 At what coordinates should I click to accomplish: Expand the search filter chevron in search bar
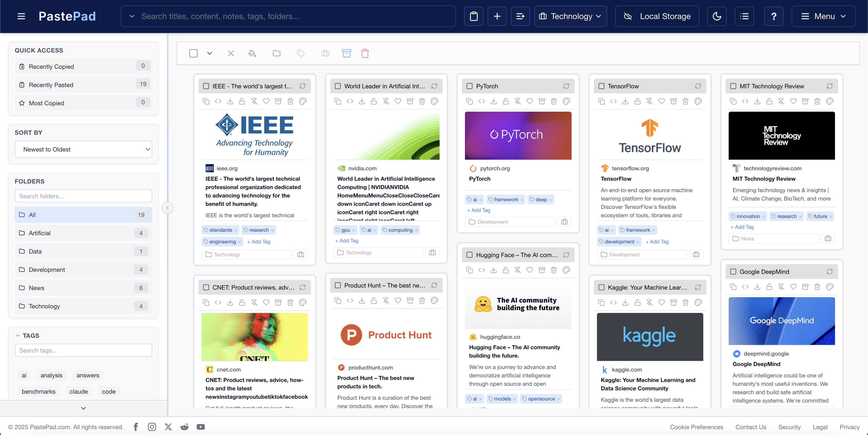pyautogui.click(x=132, y=16)
